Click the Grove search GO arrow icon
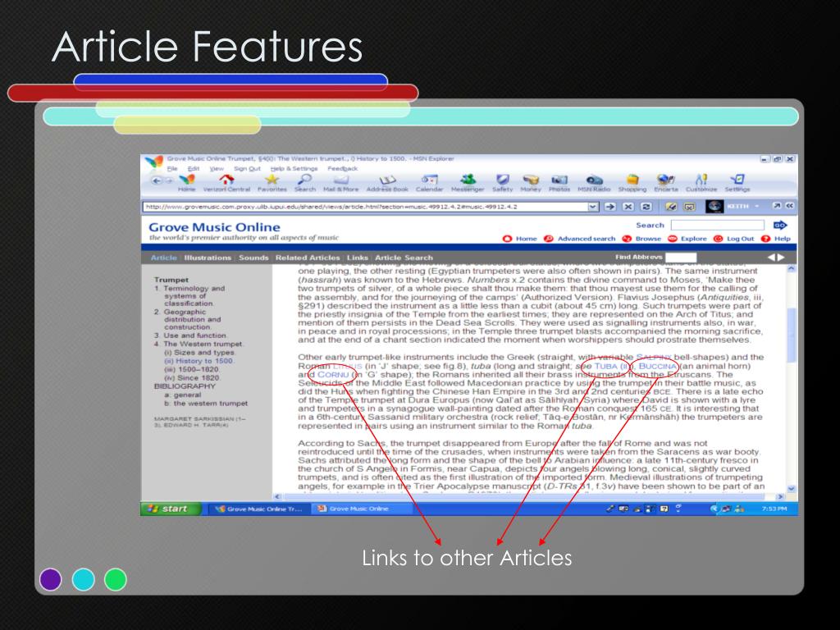 780,225
